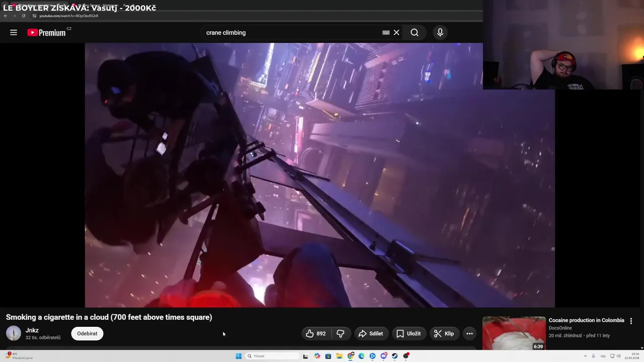Click the magnifier search button

tap(414, 33)
